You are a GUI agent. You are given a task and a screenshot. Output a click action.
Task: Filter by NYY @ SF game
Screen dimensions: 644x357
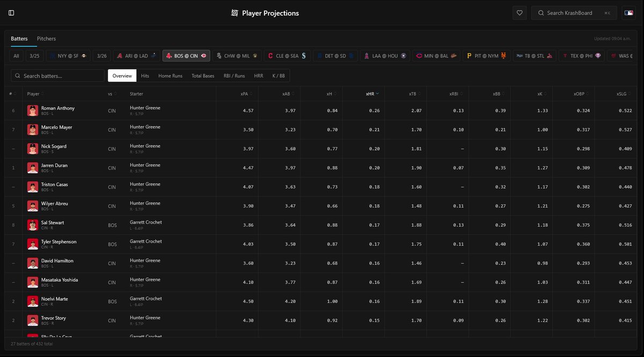pyautogui.click(x=69, y=56)
